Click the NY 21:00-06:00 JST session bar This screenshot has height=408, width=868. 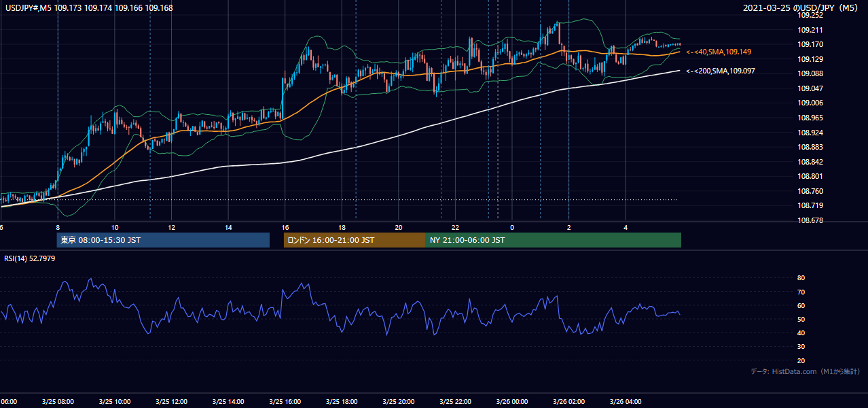(x=554, y=240)
